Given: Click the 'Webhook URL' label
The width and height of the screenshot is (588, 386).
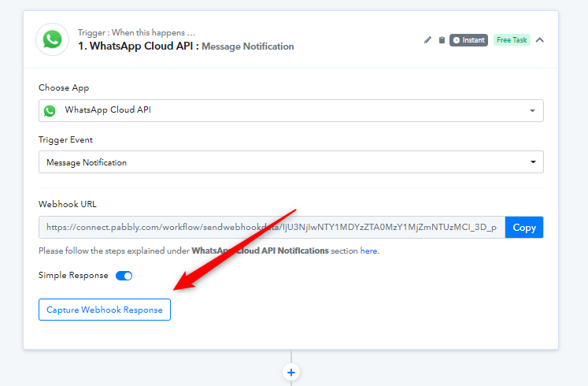Looking at the screenshot, I should 68,205.
